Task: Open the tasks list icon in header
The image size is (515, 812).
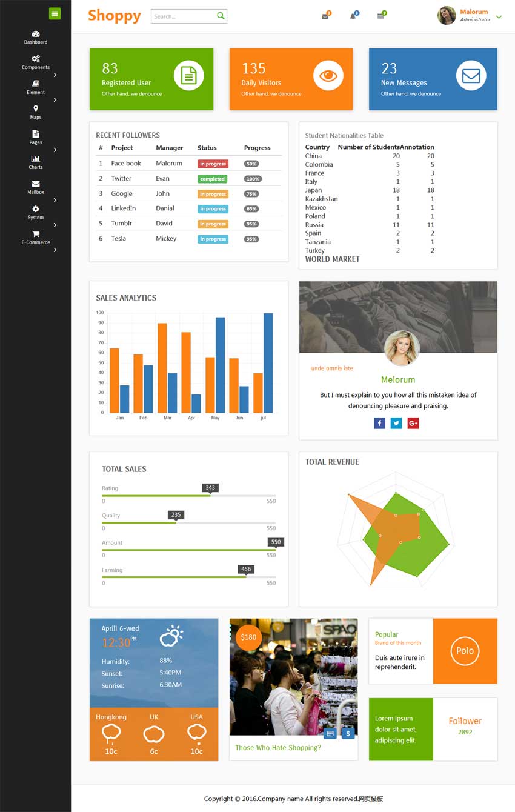Action: [380, 16]
